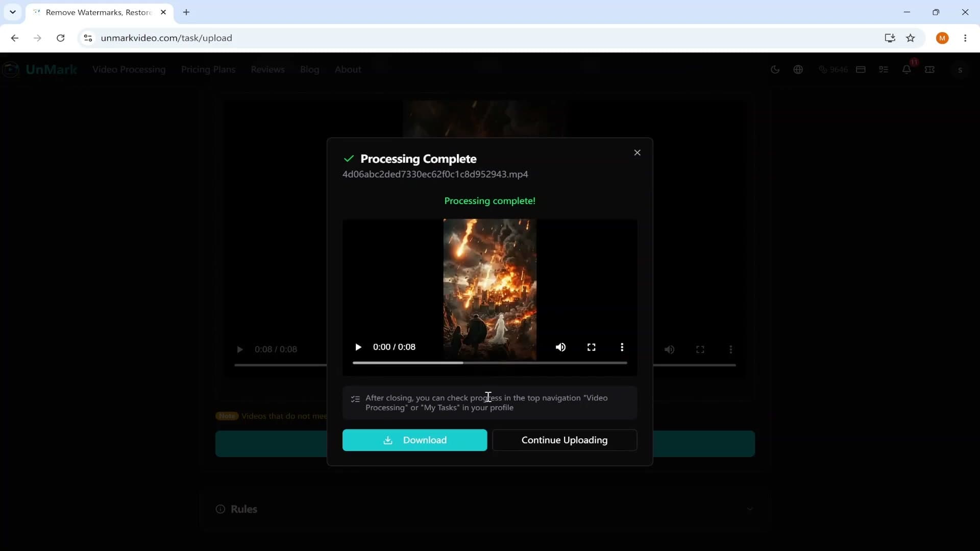The width and height of the screenshot is (980, 551).
Task: Open the billing card icon
Action: 861,69
